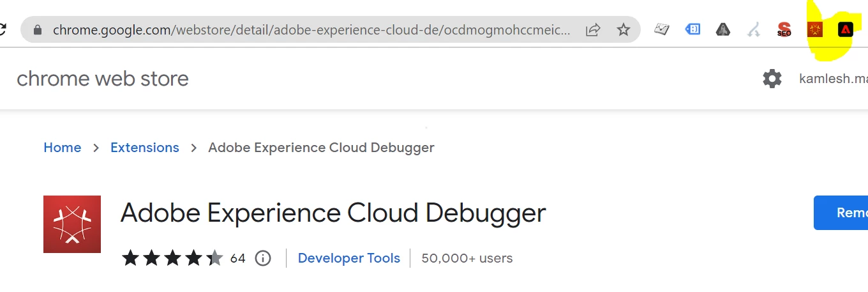Focus the Chrome address bar URL
Screen dimensions: 868x292
(x=311, y=29)
